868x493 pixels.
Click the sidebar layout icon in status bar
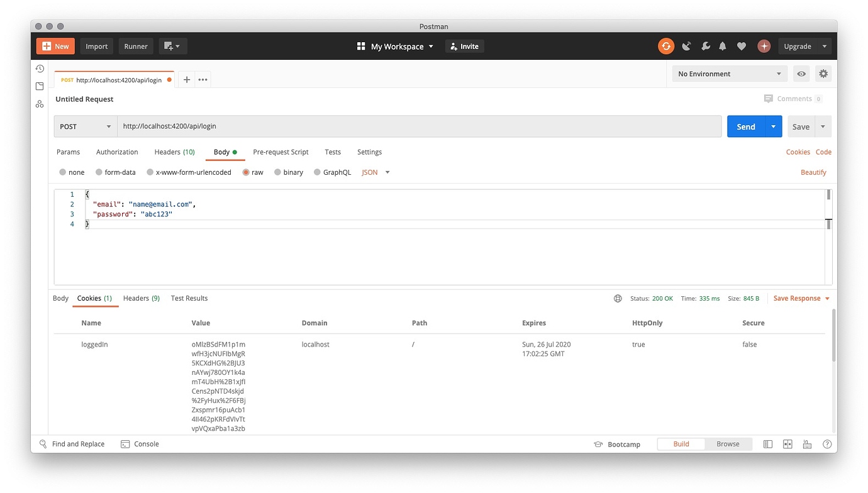[768, 444]
